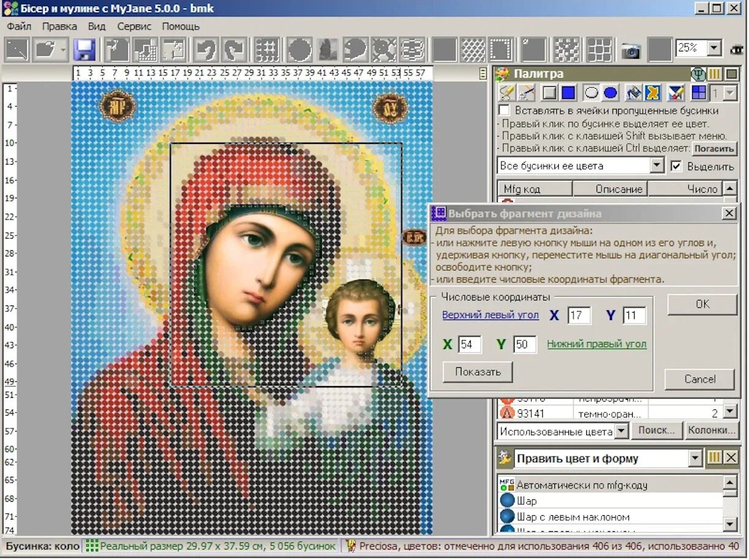Click the first toolbar icon left of folder
This screenshot has width=749, height=560.
tap(17, 50)
